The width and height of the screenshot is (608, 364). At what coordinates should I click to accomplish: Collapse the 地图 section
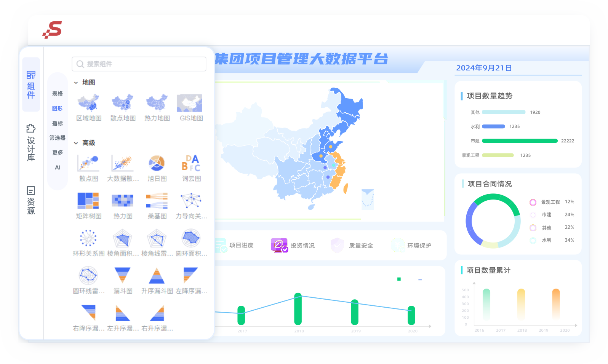(x=76, y=83)
